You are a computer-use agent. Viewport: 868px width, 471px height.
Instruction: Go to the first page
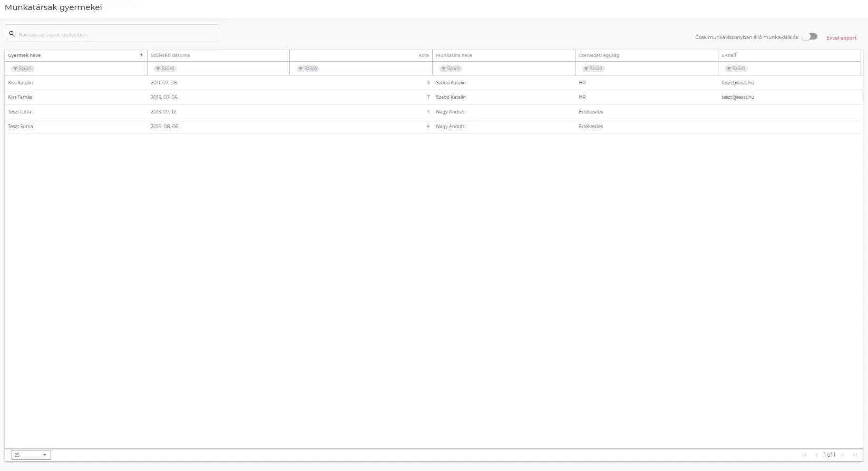tap(805, 455)
